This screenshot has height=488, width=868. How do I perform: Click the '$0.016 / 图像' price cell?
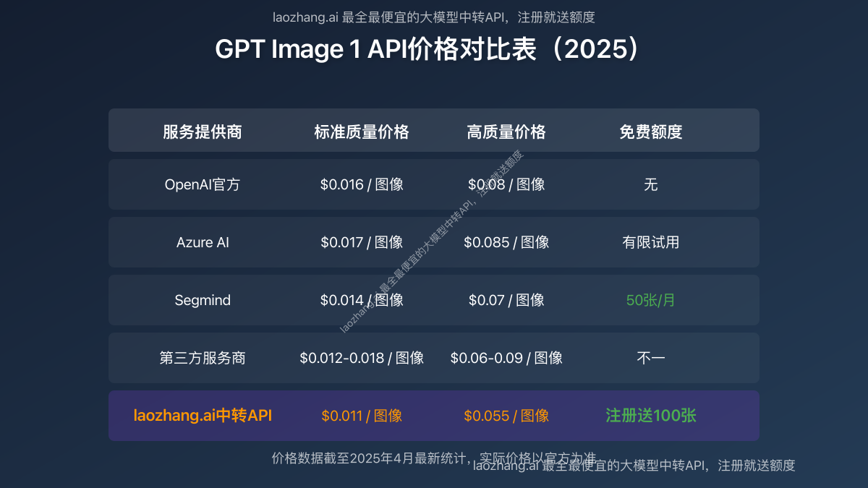click(x=362, y=184)
